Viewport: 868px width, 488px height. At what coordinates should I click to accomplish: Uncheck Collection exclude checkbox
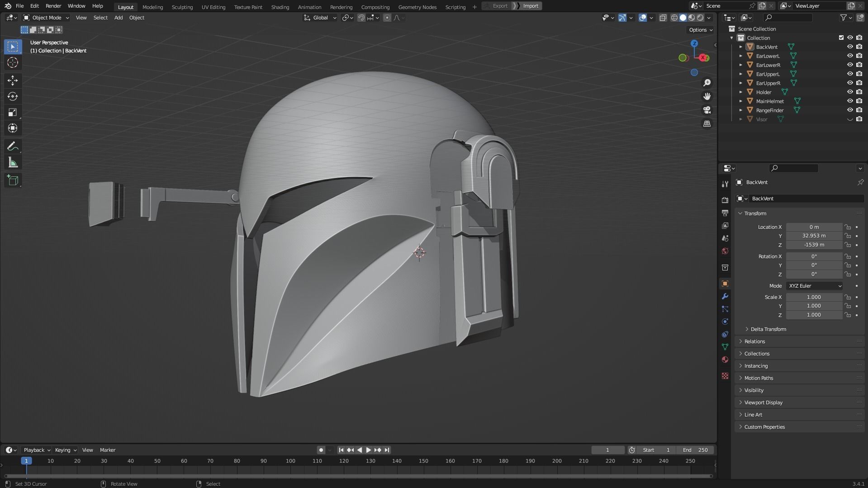point(841,38)
